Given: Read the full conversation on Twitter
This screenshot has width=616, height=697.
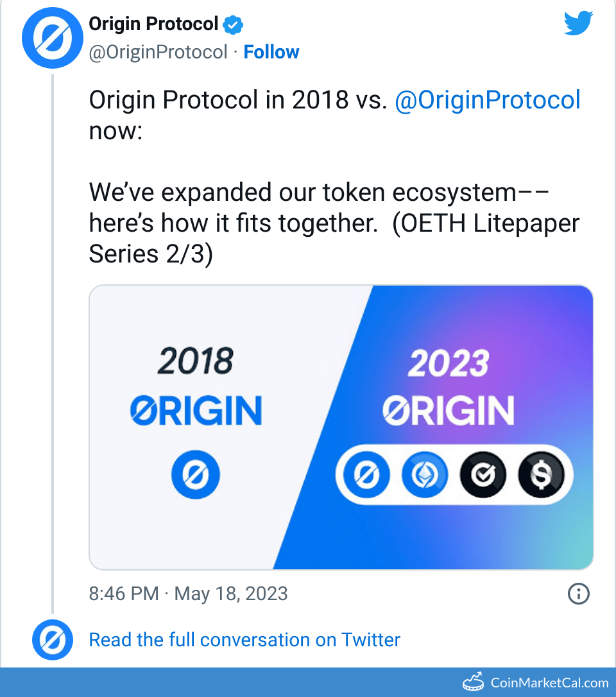Looking at the screenshot, I should click(244, 640).
